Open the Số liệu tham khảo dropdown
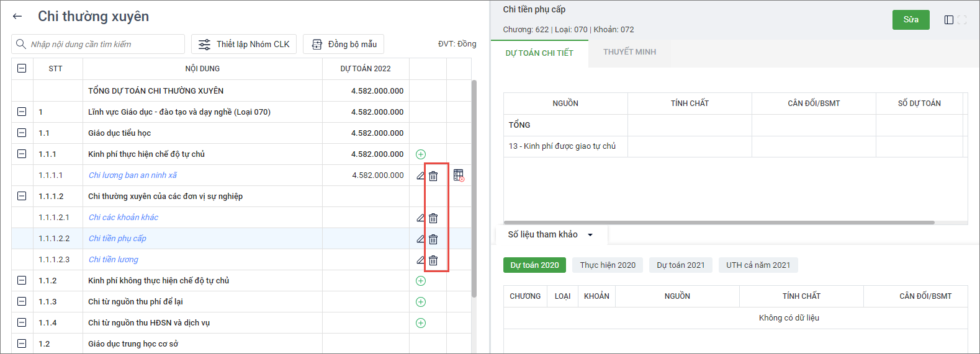Viewport: 980px width, 354px height. tap(590, 235)
